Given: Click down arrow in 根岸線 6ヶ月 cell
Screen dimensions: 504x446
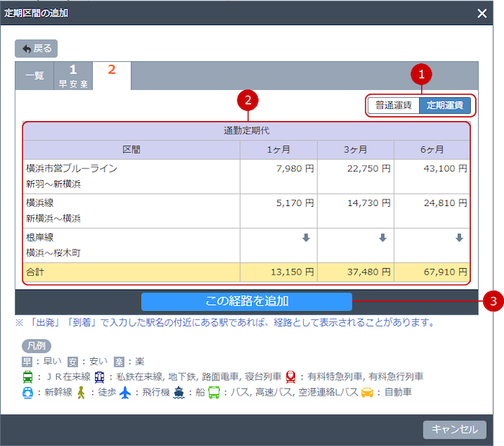Looking at the screenshot, I should tap(459, 238).
